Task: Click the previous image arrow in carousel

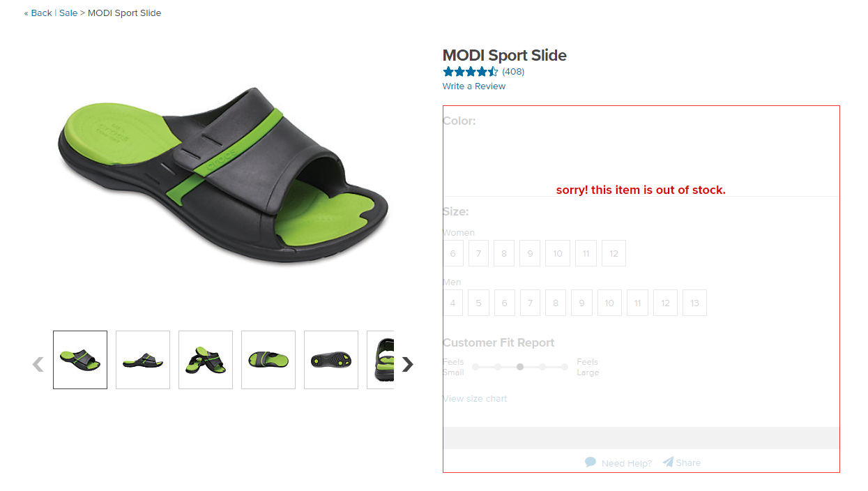Action: pos(38,364)
